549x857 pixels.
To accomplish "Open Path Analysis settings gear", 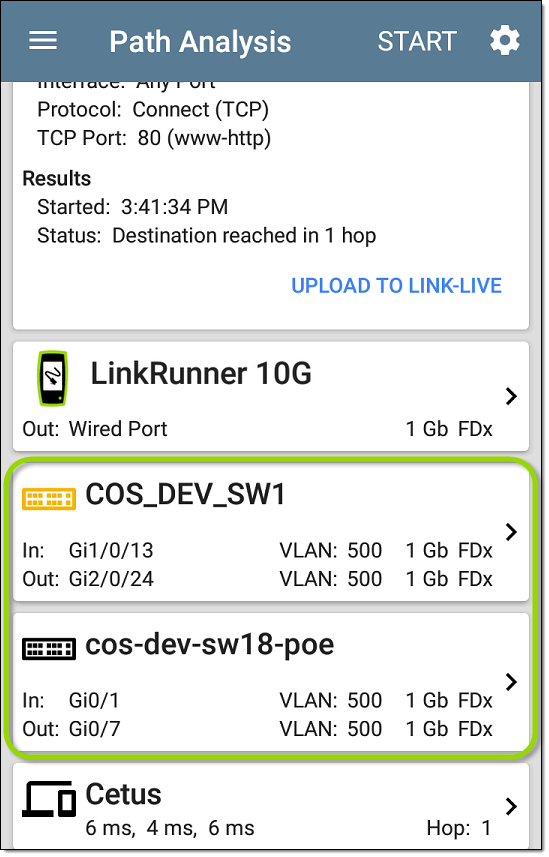I will pos(504,40).
